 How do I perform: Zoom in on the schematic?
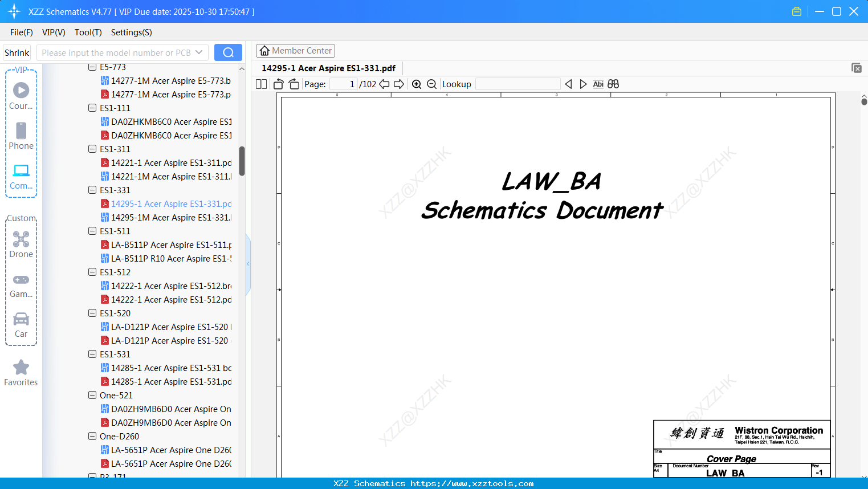[x=417, y=84]
